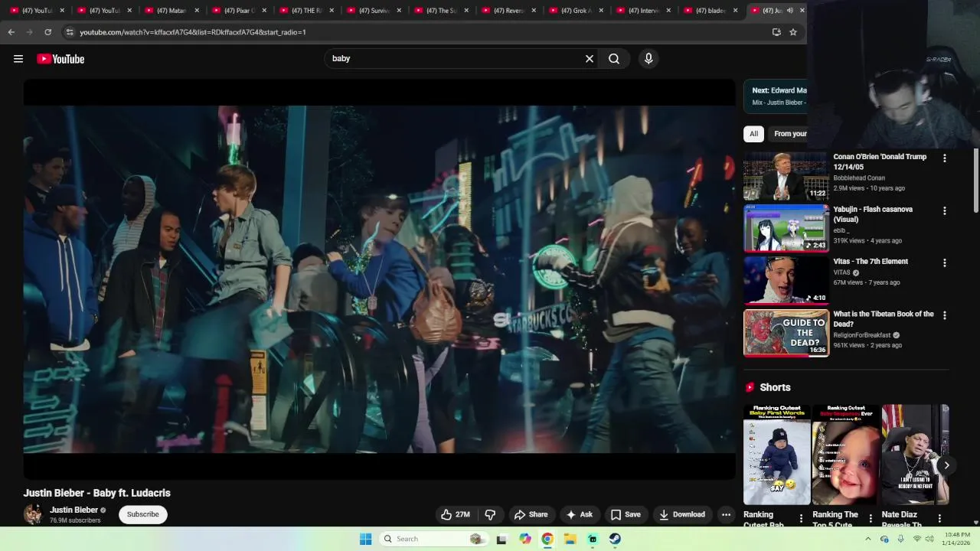Select the All filter chip
980x551 pixels.
753,134
